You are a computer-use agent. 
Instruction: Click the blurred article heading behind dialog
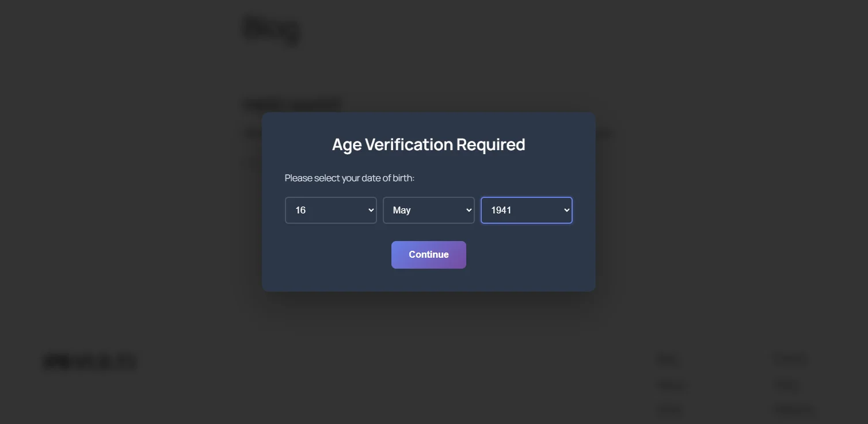tap(293, 104)
